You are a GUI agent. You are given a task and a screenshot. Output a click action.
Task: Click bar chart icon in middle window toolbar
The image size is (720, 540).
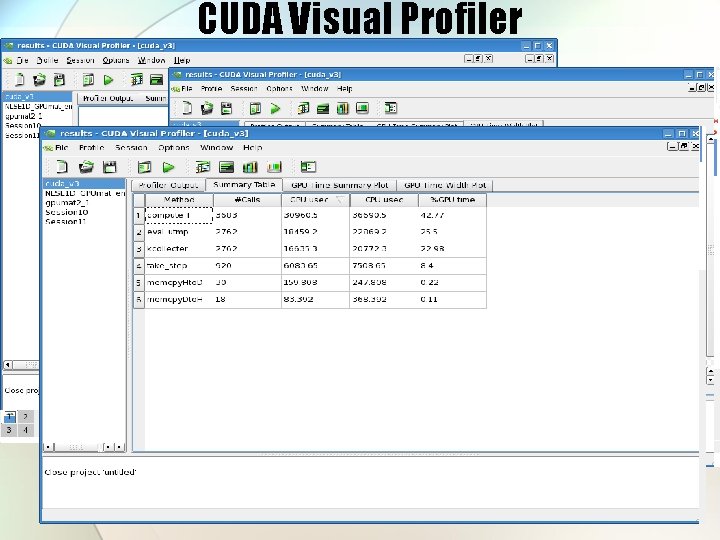click(x=343, y=108)
